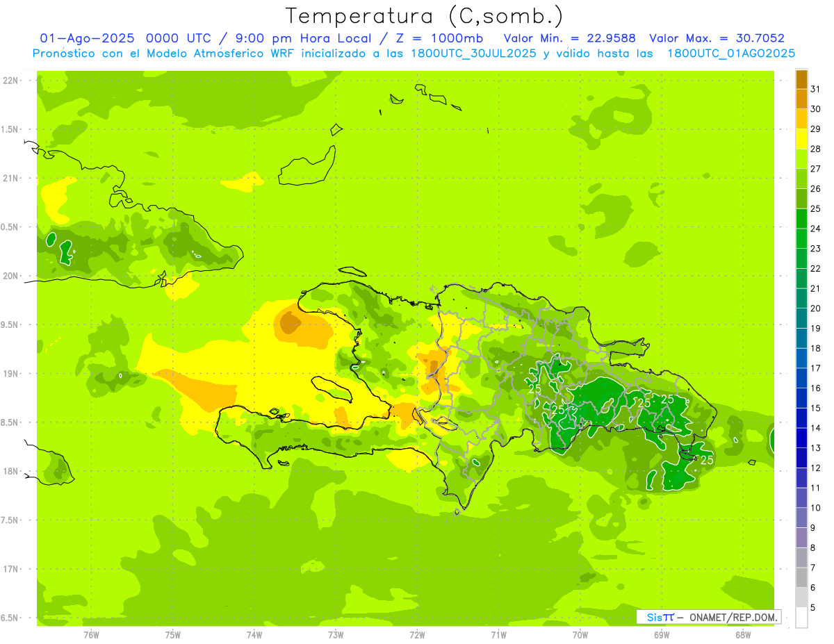Pick the blue swatch between 15 and 16
This screenshot has height=644, width=834.
pos(801,398)
